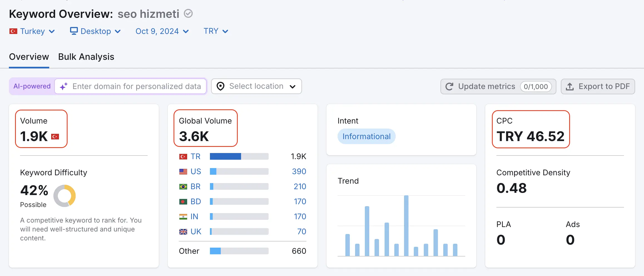Click the refresh icon in Update metrics
644x276 pixels.
click(449, 87)
